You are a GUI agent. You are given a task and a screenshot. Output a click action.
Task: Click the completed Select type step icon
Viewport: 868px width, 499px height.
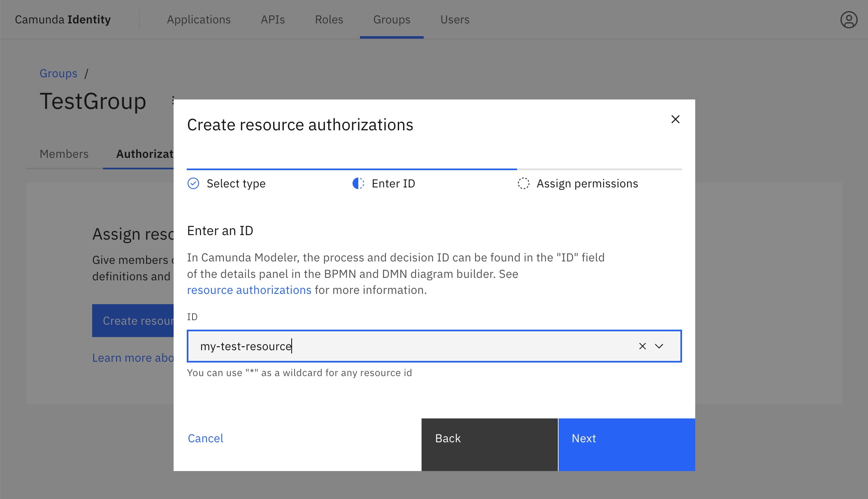click(193, 184)
